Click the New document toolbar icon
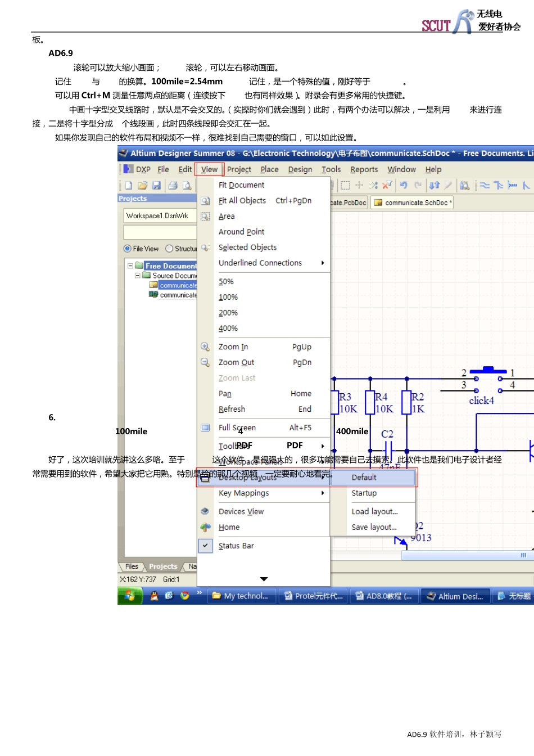 129,185
